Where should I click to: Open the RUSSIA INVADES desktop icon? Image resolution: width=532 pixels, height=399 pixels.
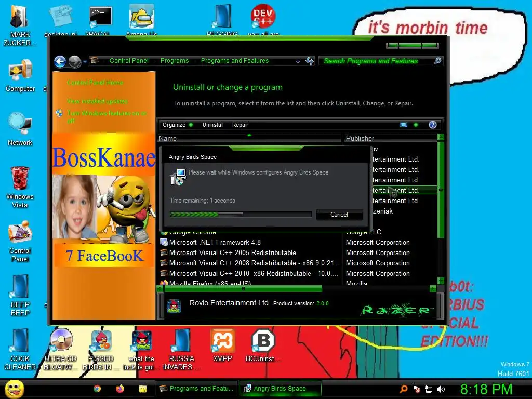182,350
